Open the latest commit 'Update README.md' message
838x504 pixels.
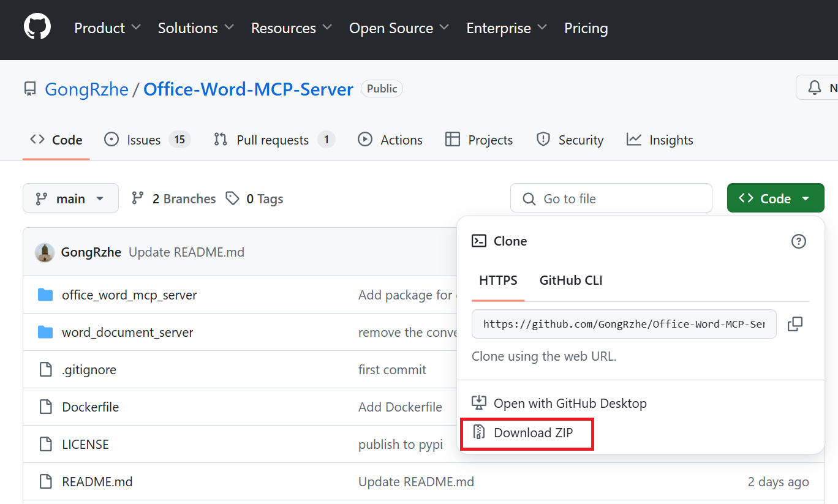(x=186, y=252)
